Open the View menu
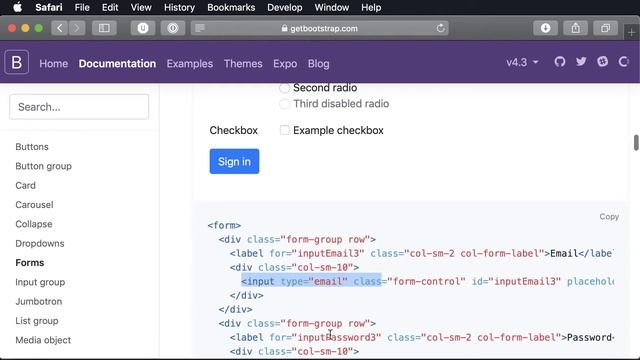The image size is (640, 360). coord(141,7)
